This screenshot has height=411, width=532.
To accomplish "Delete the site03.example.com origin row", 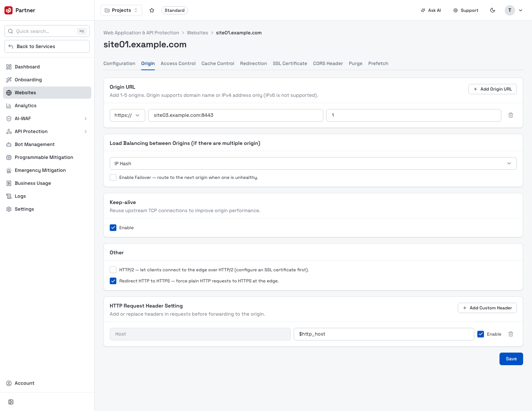I will [511, 115].
